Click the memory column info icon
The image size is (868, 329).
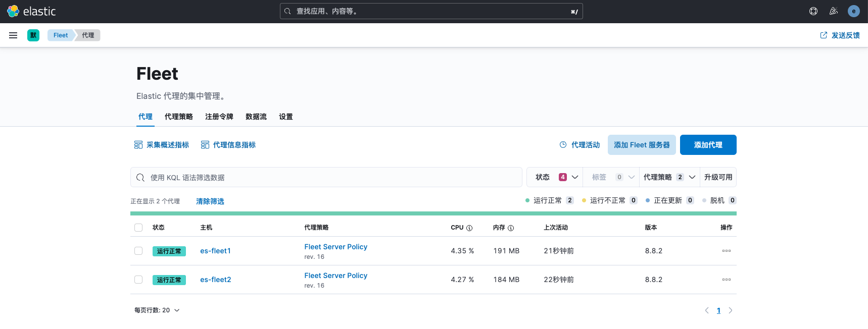[x=511, y=228]
